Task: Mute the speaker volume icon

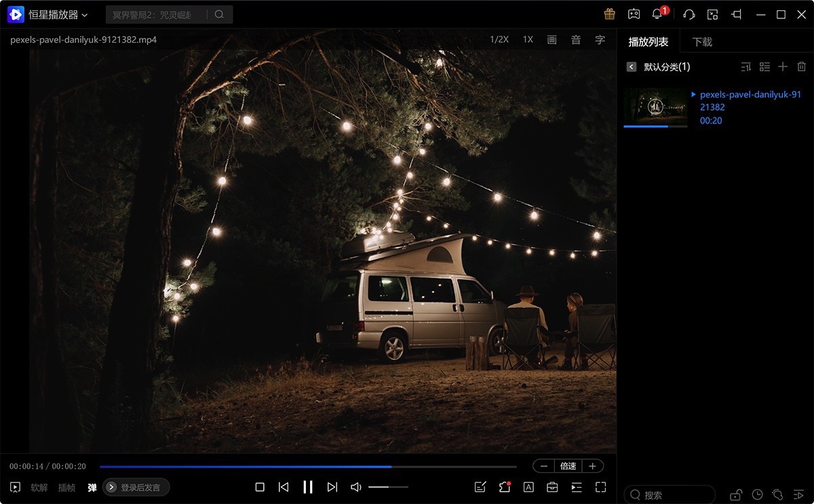Action: point(356,487)
